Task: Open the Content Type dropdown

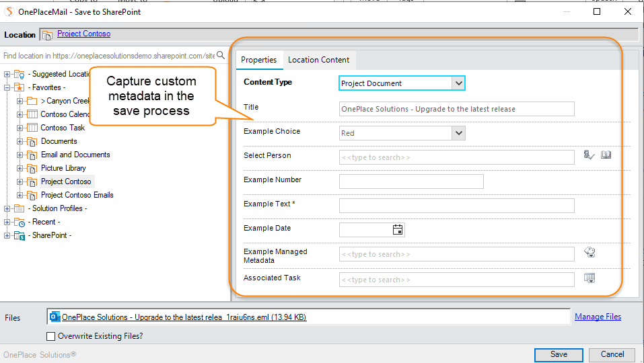Action: click(458, 83)
